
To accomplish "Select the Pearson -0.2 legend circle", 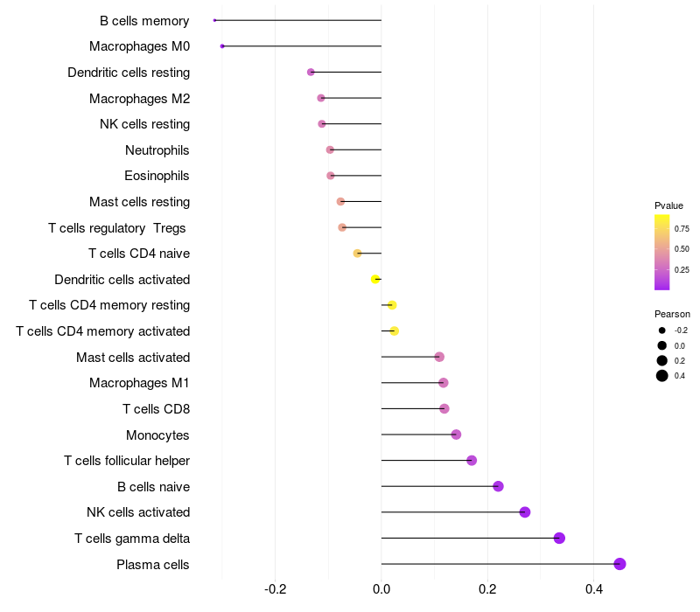I will tap(661, 330).
